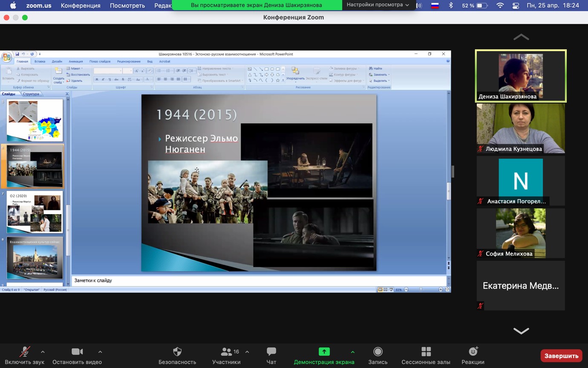This screenshot has width=588, height=368.
Task: Toggle strikethrough abc formatting
Action: point(116,79)
